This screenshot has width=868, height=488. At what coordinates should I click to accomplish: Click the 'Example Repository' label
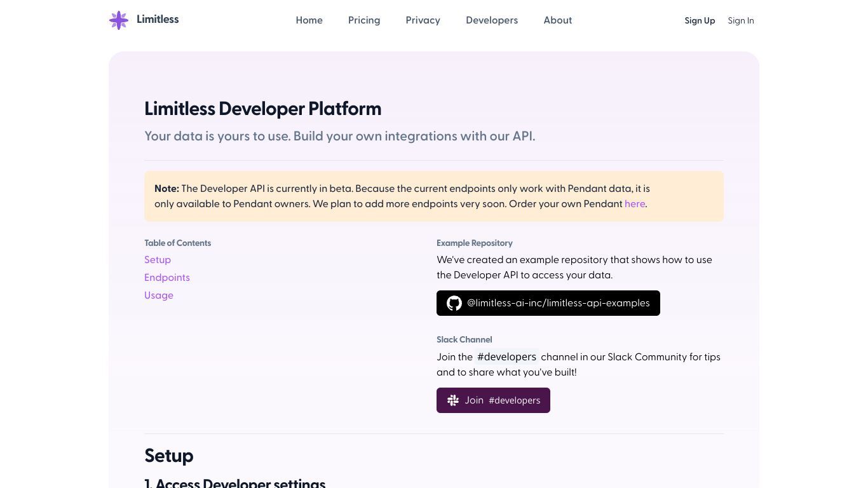(475, 243)
